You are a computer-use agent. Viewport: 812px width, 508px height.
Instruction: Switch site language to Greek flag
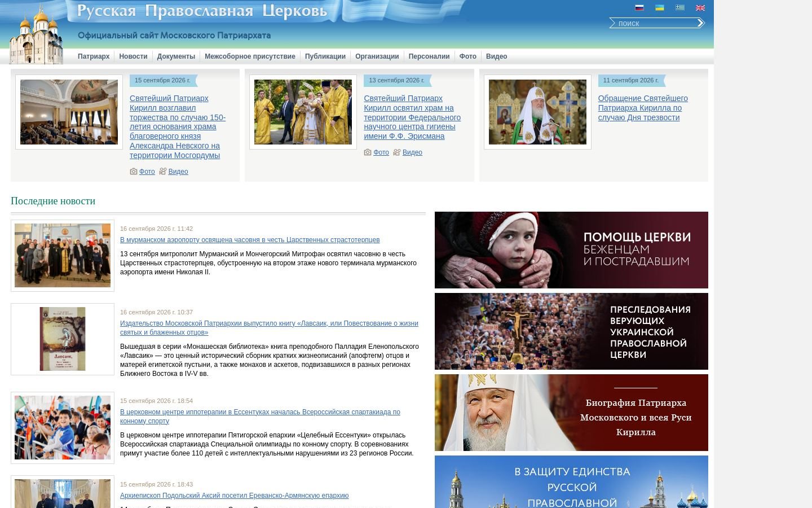680,8
